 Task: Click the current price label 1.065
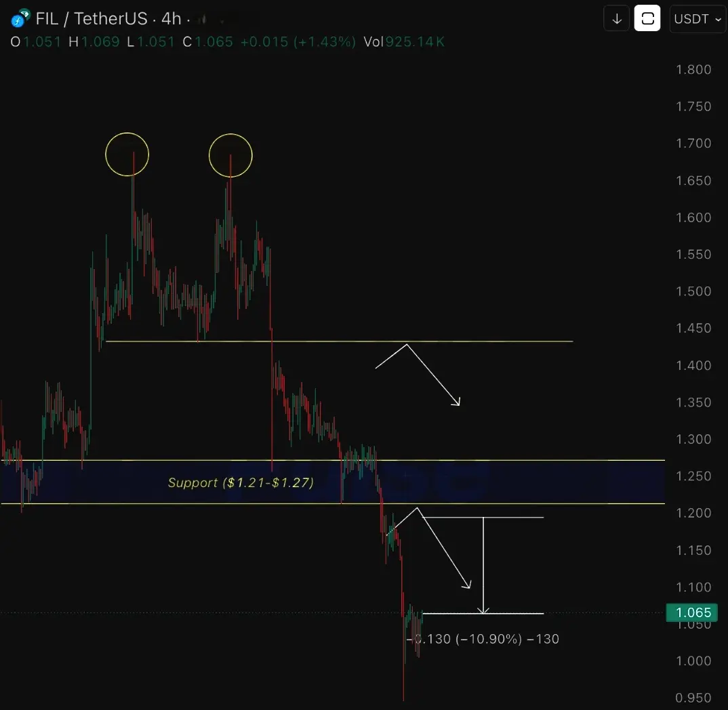point(692,612)
